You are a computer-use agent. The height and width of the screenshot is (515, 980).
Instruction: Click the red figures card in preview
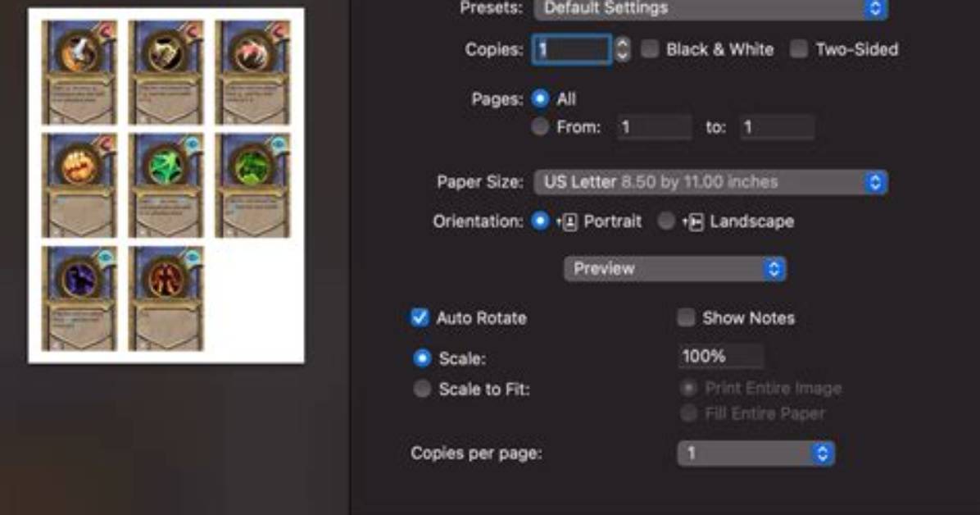[x=166, y=299]
